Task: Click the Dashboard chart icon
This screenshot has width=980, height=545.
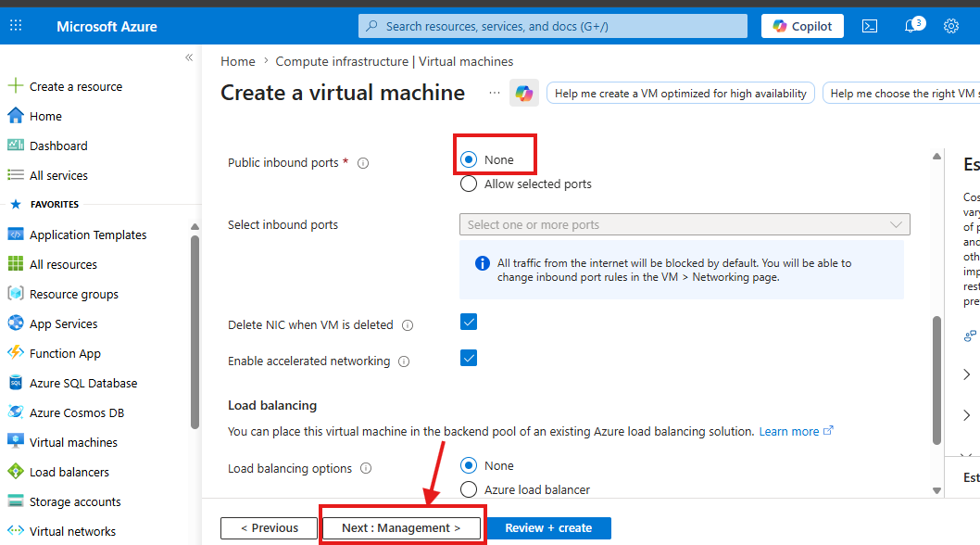Action: click(16, 146)
